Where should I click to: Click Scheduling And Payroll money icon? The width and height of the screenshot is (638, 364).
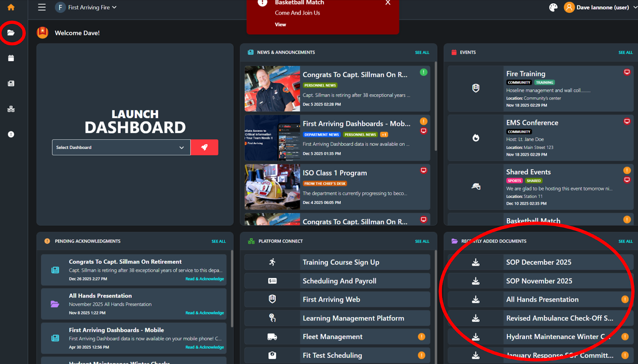272,281
